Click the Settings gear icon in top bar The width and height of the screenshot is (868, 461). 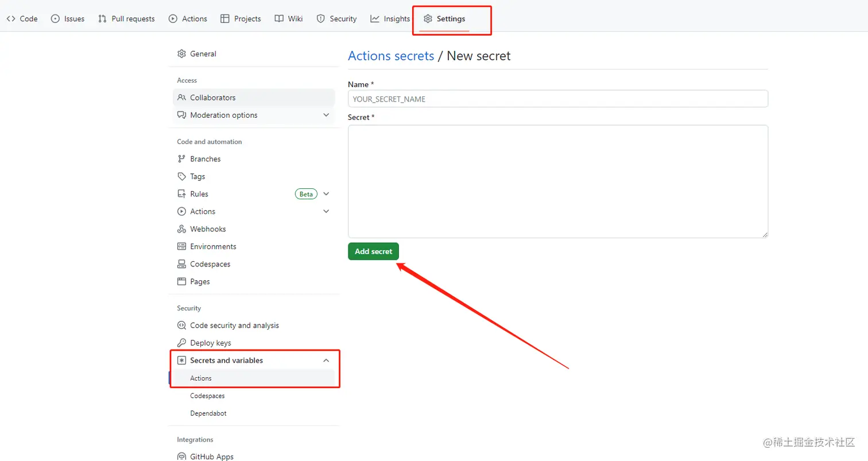pos(428,18)
